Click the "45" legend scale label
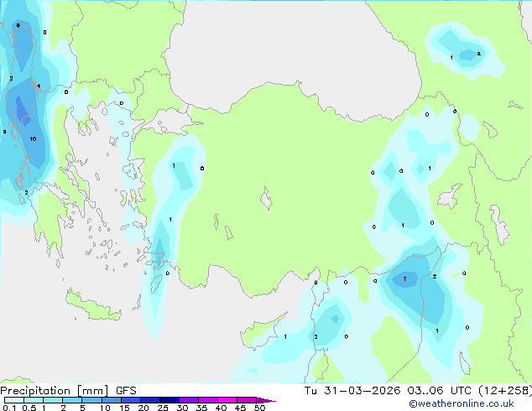Image resolution: width=532 pixels, height=411 pixels. click(x=240, y=408)
